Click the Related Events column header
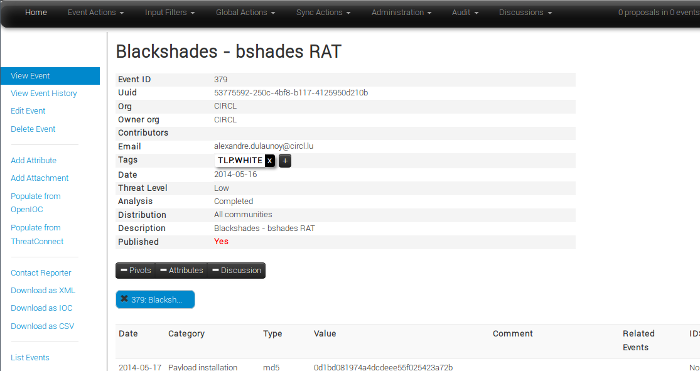This screenshot has height=371, width=700. 638,340
